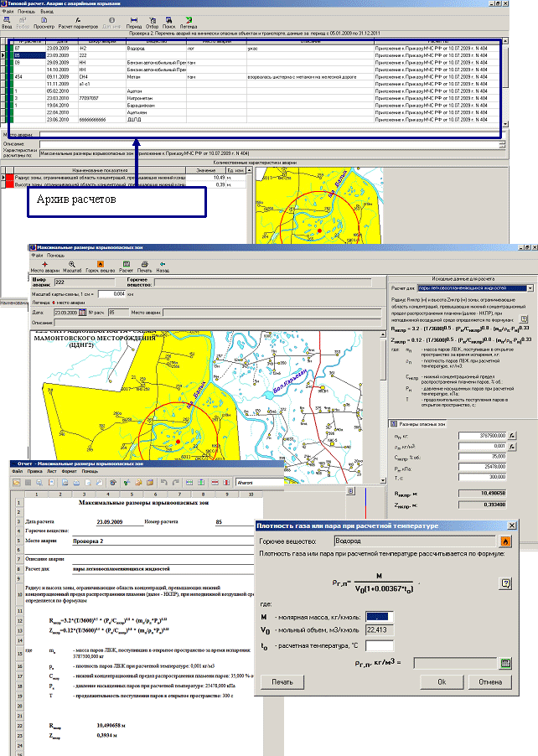Image resolution: width=538 pixels, height=756 pixels.
Task: Open the formula help question-mark button in dialog
Action: tap(505, 583)
